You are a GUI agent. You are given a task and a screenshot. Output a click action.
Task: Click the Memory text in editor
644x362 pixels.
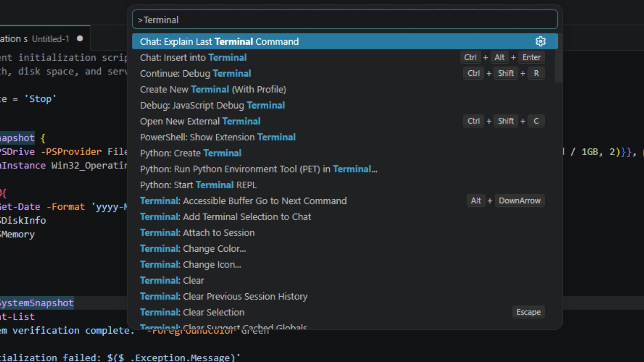tap(17, 234)
